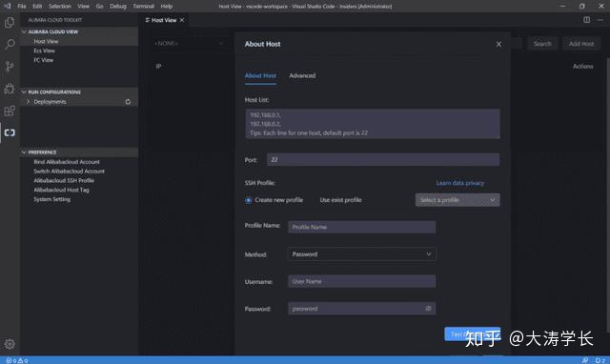
Task: Select the Host View editor tab
Action: [x=164, y=20]
